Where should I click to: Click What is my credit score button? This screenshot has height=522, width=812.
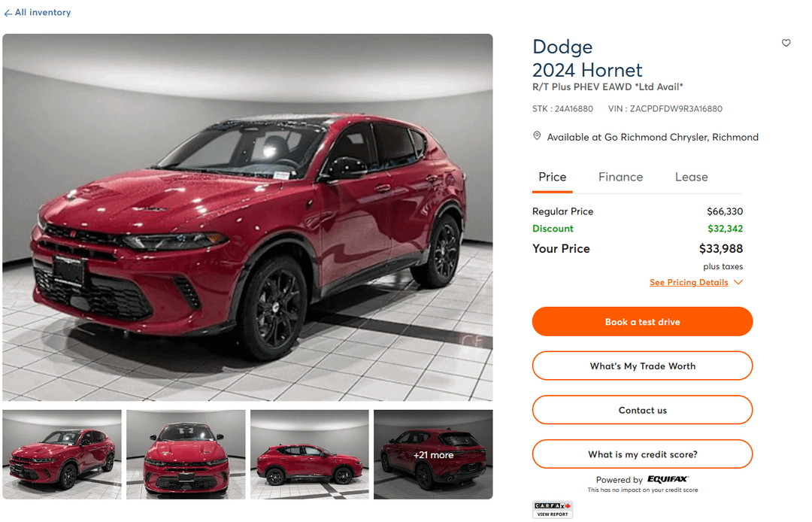pyautogui.click(x=642, y=454)
